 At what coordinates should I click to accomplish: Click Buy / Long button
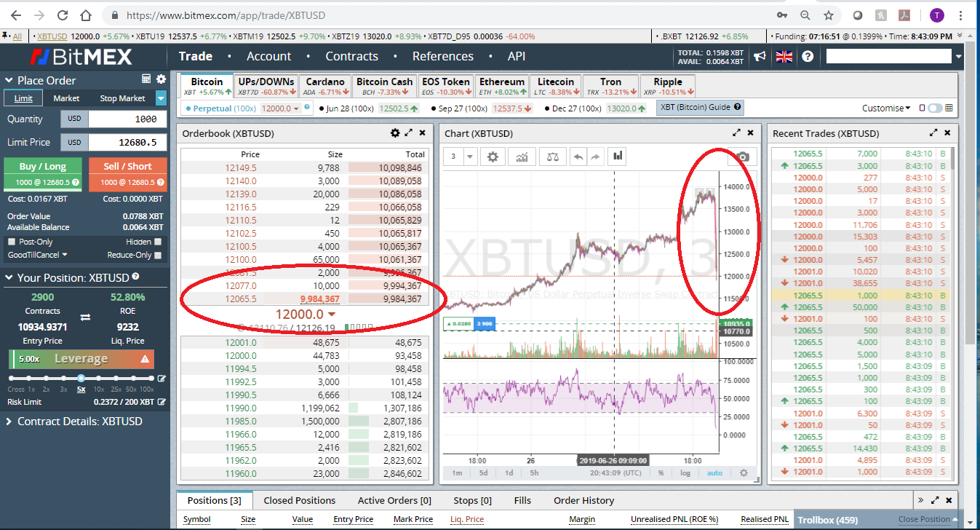coord(42,174)
